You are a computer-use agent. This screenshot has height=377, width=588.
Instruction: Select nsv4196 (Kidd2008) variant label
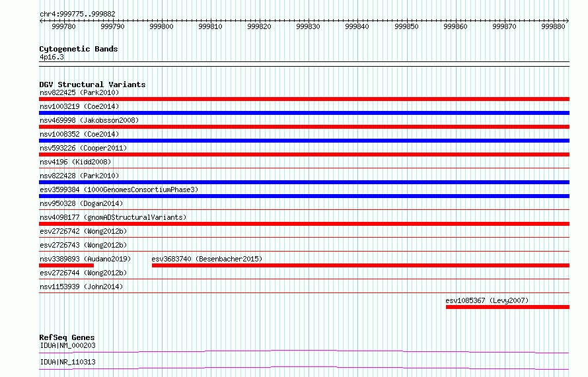tap(75, 162)
